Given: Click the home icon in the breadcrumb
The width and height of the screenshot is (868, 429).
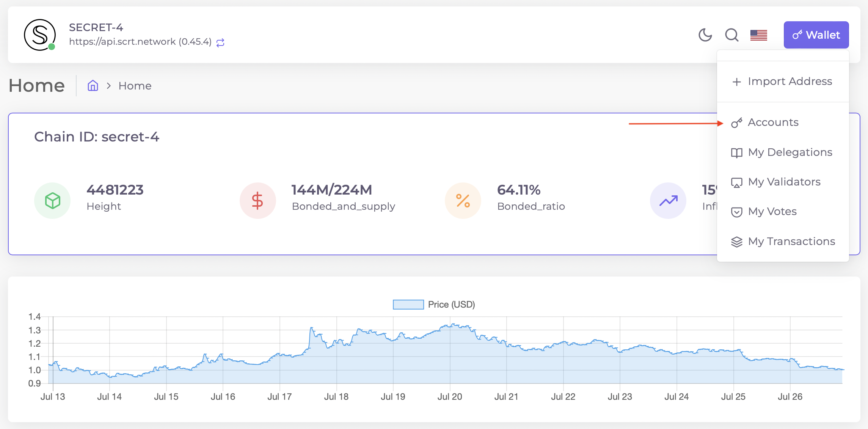Looking at the screenshot, I should (x=93, y=86).
